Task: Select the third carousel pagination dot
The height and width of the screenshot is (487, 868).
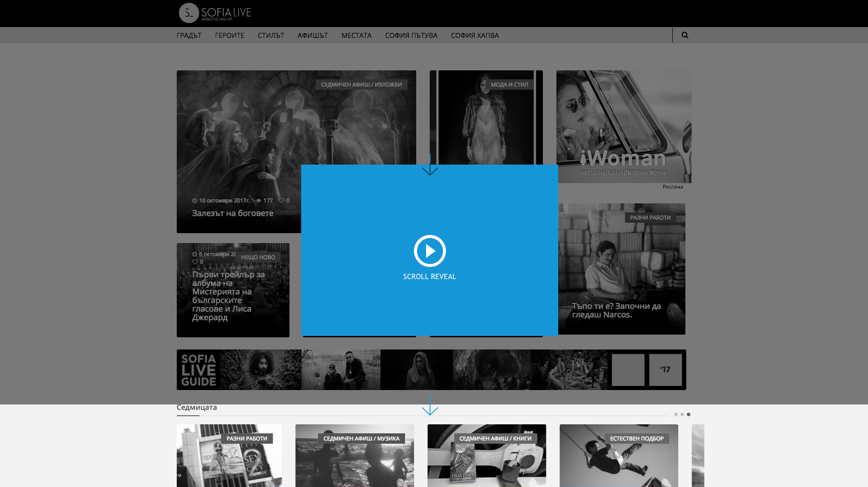Action: 688,414
